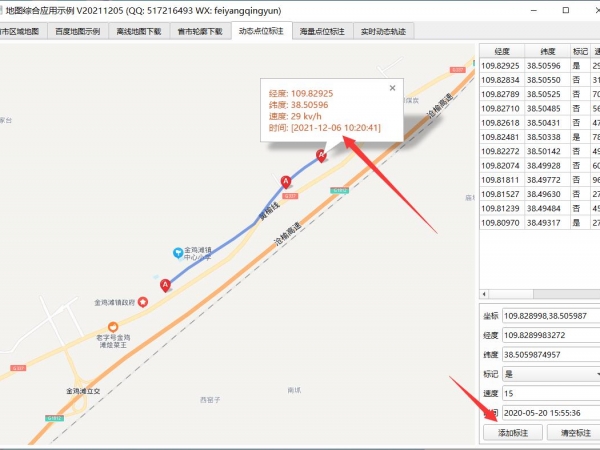Screen dimensions: 600x450
Task: Click the 添加标注 button
Action: click(513, 433)
